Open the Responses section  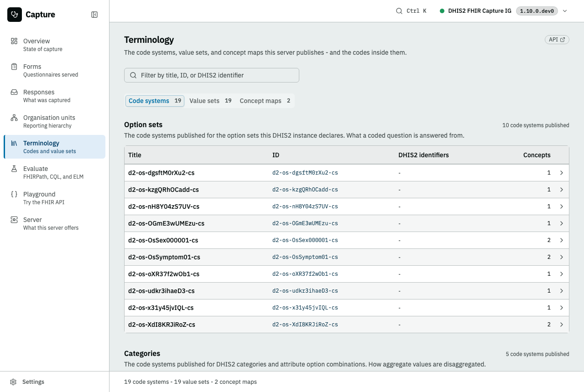coord(54,96)
